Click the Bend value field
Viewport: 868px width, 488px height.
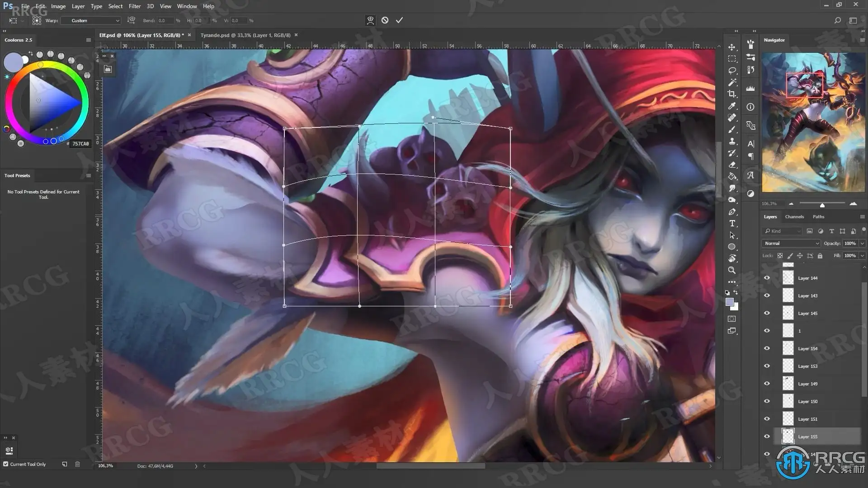click(165, 20)
